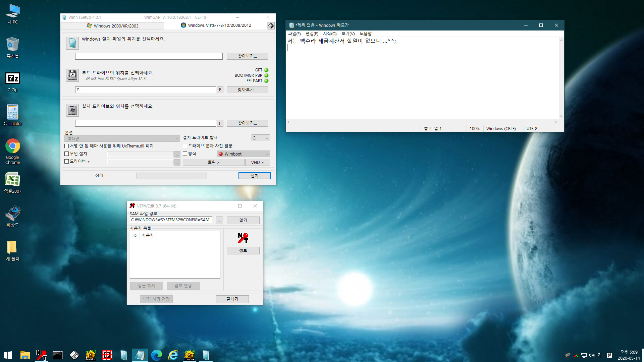Click the first Imagine sunflower taskbar icon
644x362 pixels.
(x=91, y=355)
